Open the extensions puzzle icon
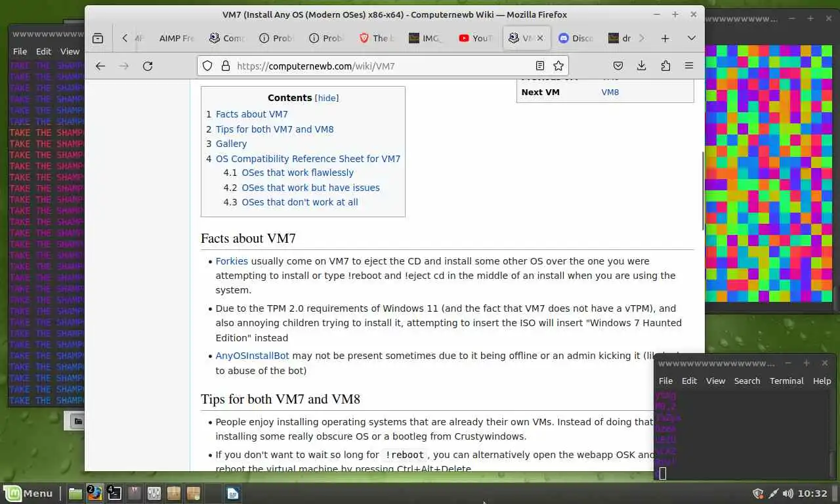Viewport: 840px width, 504px height. pyautogui.click(x=665, y=66)
